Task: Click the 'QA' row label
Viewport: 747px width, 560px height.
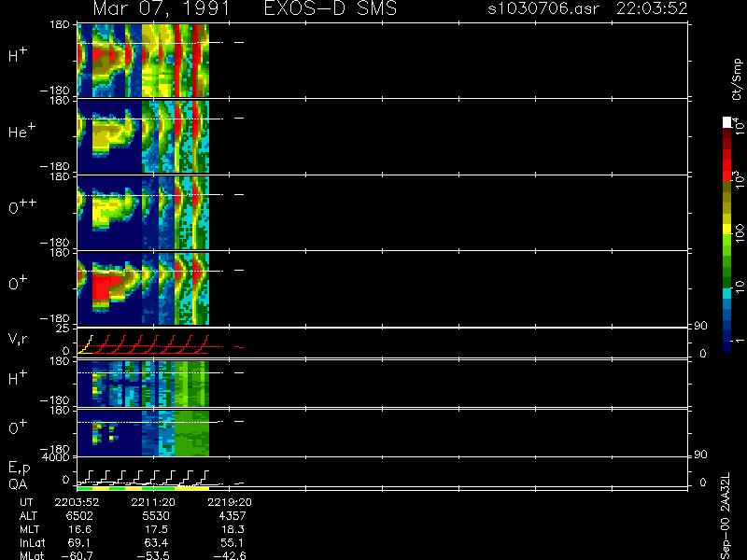Action: [18, 484]
